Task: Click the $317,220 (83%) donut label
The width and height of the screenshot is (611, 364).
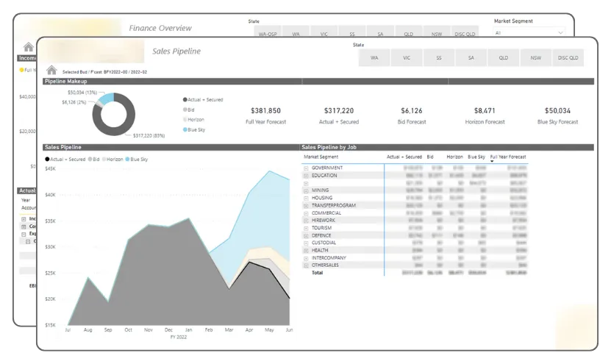Action: [149, 135]
